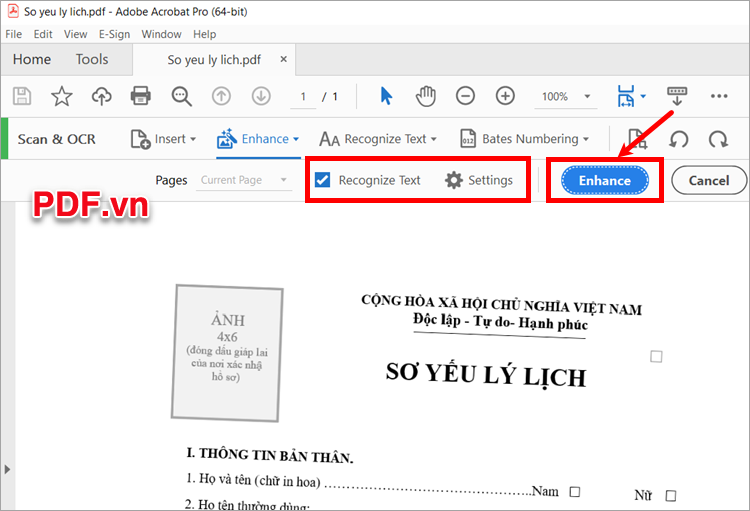This screenshot has height=511, width=750.
Task: Activate the arrow Selection tool
Action: (x=387, y=96)
